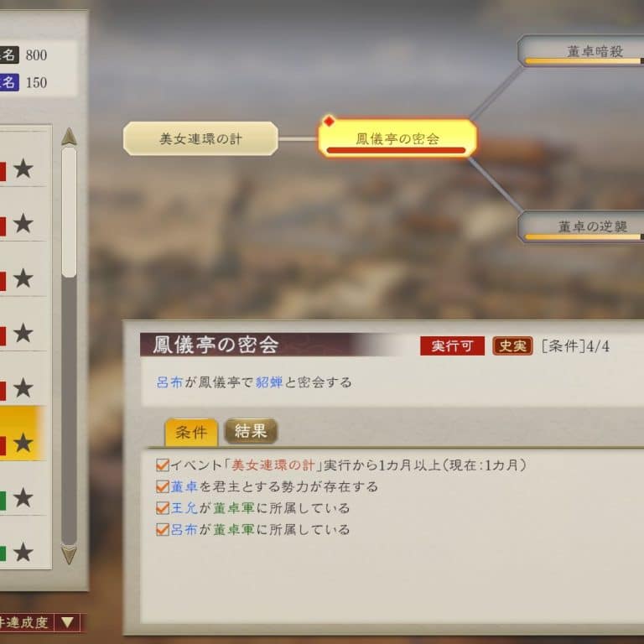
Task: Switch to the 結果 tab
Action: click(x=251, y=431)
